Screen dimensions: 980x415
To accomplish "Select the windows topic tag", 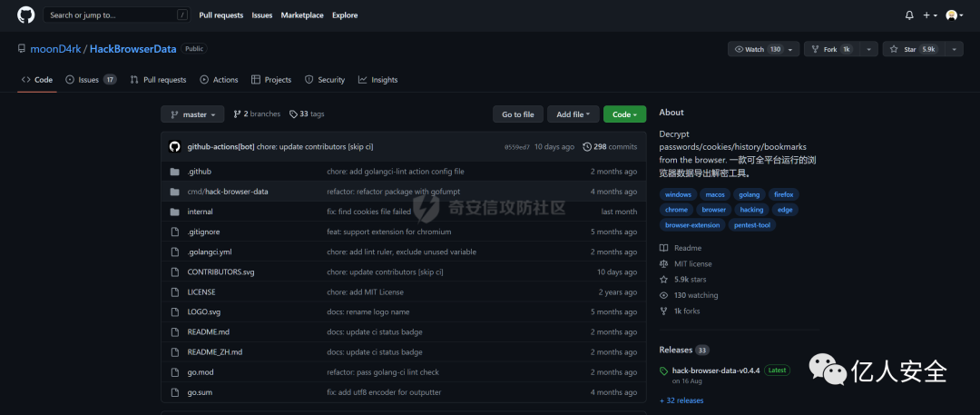I will coord(678,194).
